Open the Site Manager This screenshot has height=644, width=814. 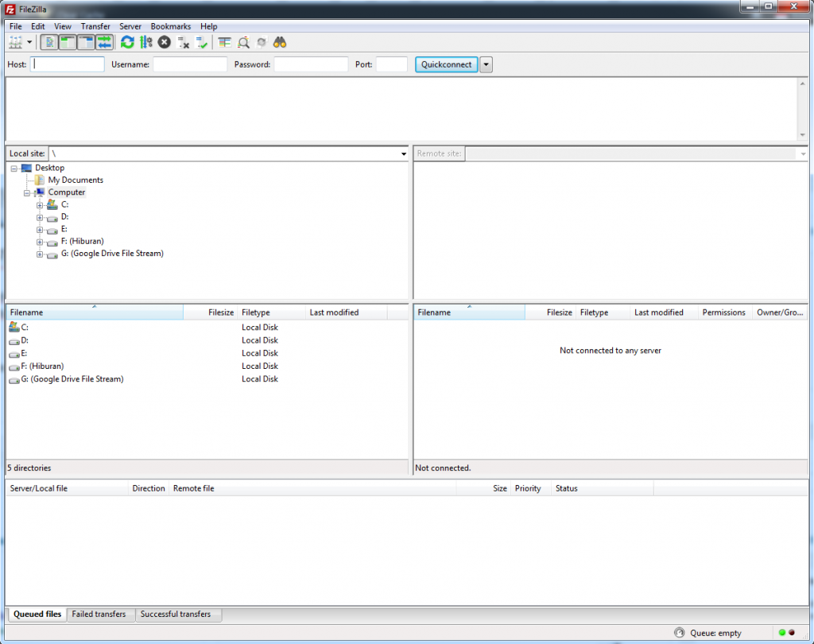[x=16, y=42]
